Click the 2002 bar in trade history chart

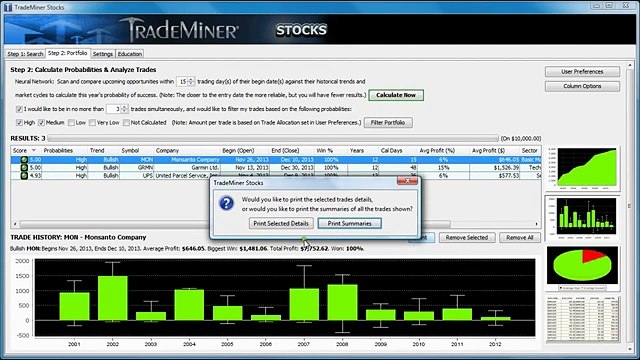point(113,298)
